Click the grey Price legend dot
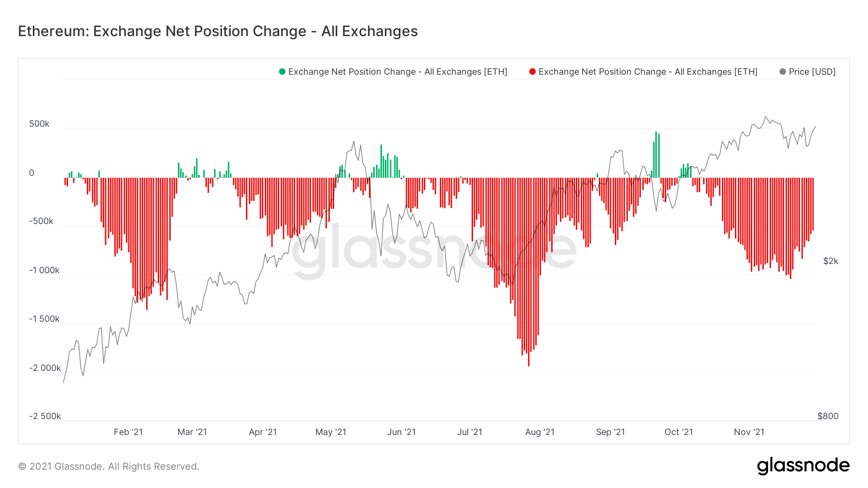The height and width of the screenshot is (488, 868). tap(783, 72)
